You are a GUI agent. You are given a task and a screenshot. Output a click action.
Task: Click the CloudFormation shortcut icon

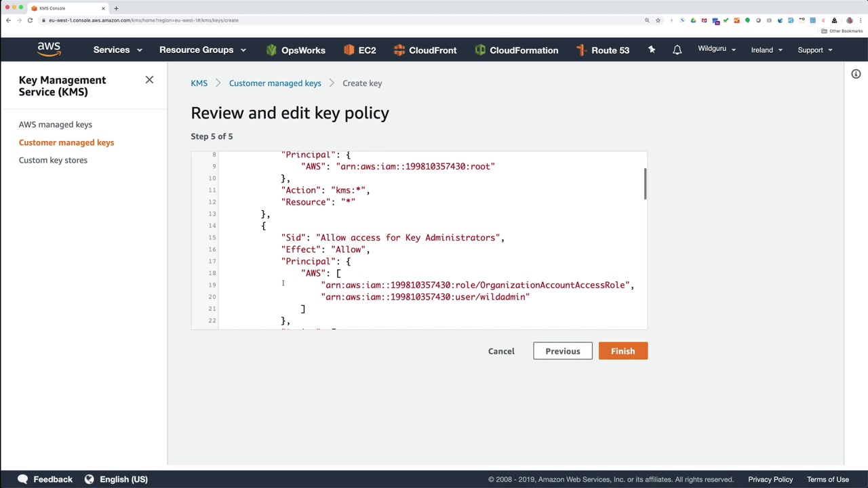pyautogui.click(x=480, y=49)
